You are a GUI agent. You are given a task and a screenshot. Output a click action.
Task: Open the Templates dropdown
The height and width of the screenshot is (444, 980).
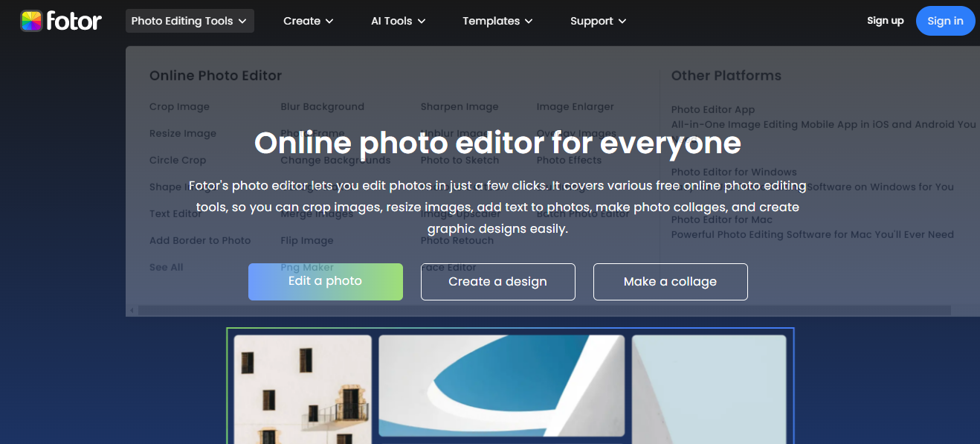pos(497,21)
